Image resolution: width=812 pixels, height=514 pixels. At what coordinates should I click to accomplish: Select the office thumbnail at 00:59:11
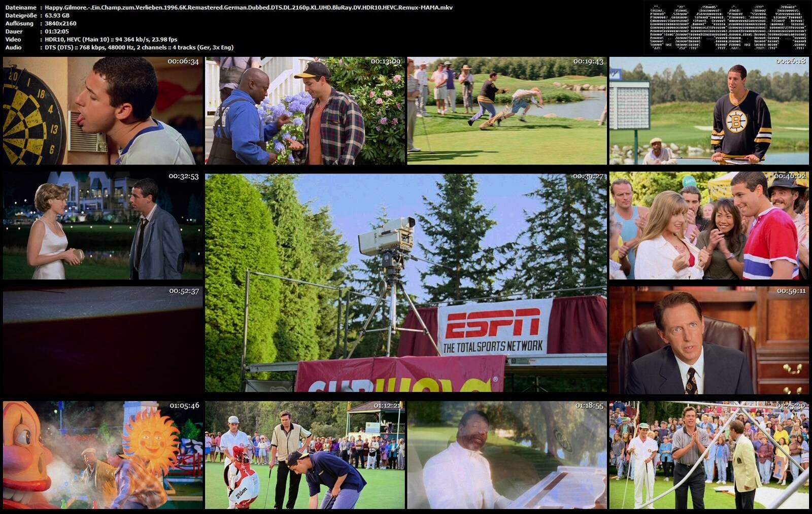(x=709, y=340)
